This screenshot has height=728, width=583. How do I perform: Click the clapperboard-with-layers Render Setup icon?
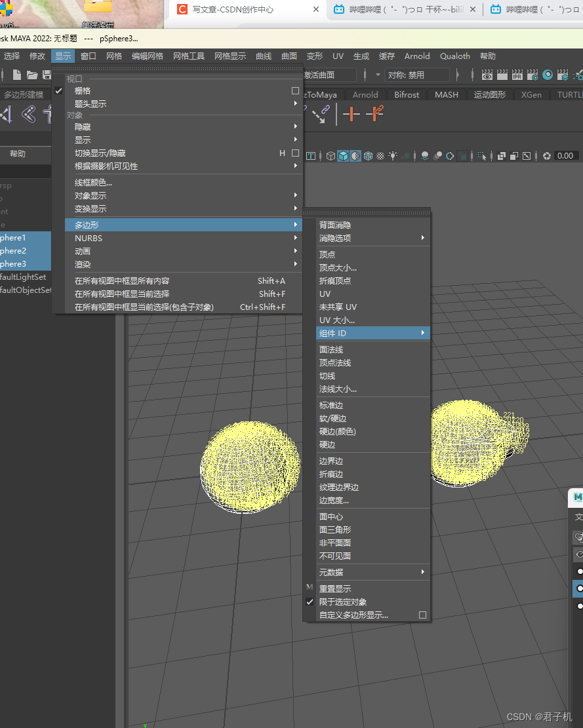click(x=563, y=75)
